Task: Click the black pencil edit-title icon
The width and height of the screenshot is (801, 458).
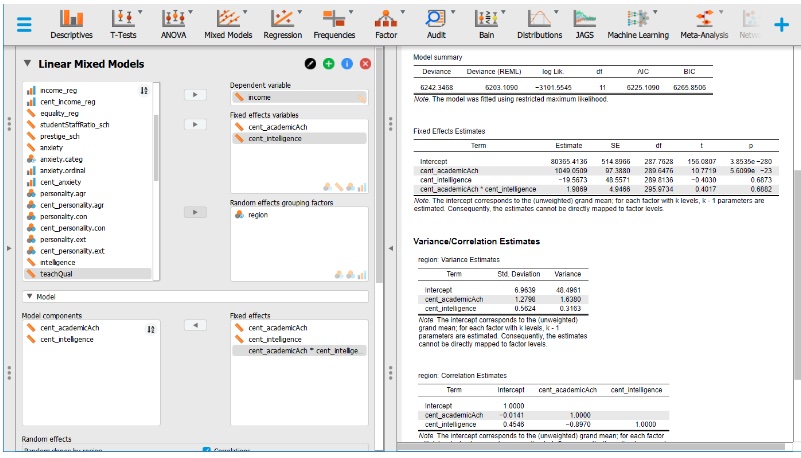Action: 310,64
